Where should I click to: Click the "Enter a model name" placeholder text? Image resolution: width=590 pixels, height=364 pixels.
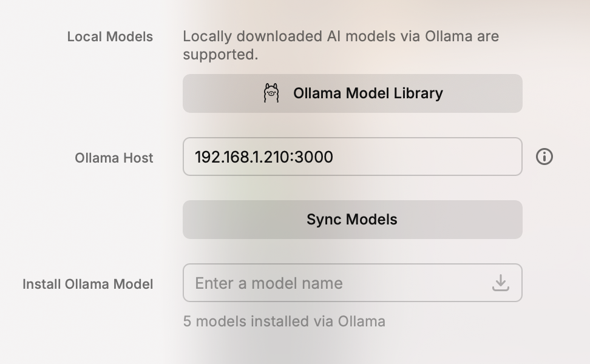(x=269, y=283)
